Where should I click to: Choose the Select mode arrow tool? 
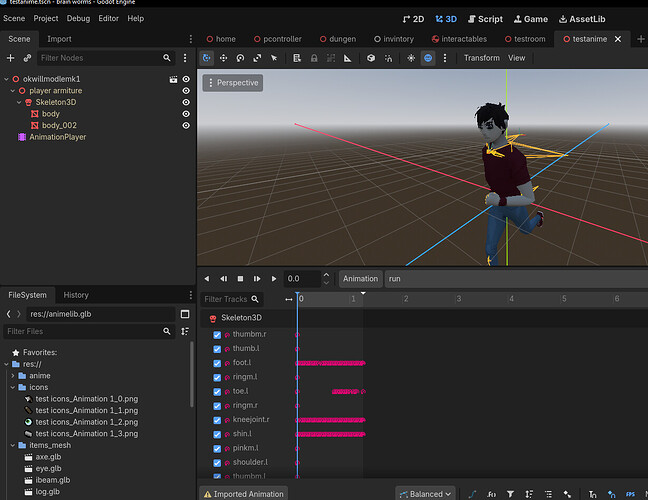pyautogui.click(x=274, y=58)
